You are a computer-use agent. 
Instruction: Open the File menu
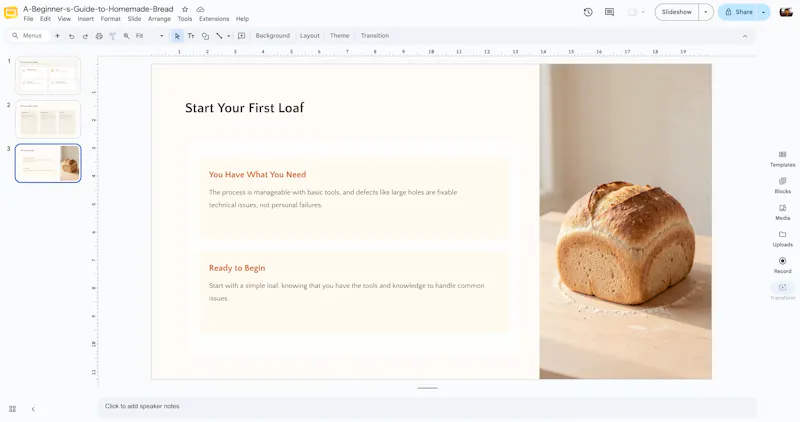29,19
